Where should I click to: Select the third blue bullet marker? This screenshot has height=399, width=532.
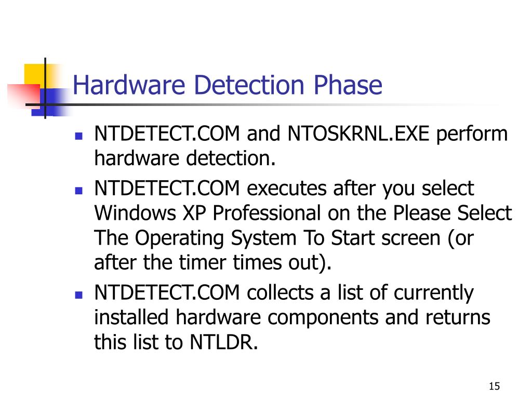click(79, 295)
